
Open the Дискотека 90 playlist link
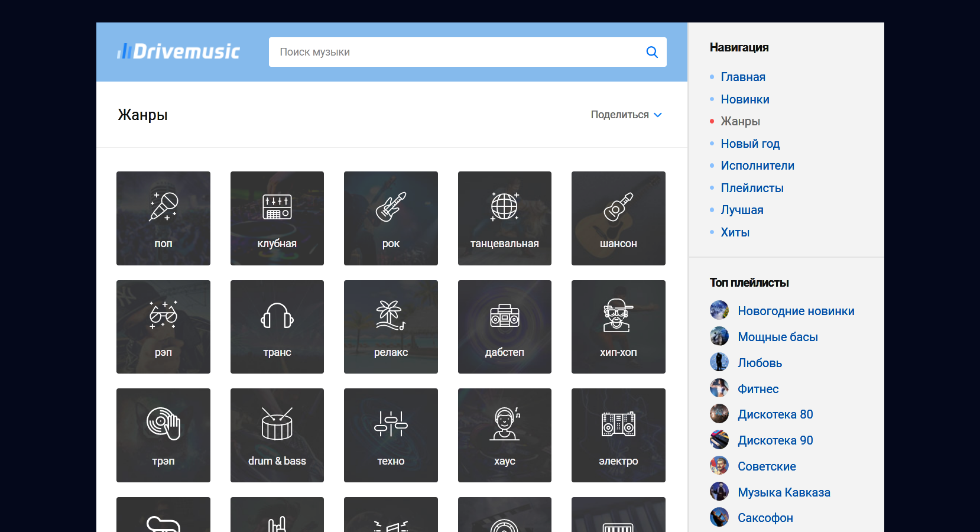(775, 440)
